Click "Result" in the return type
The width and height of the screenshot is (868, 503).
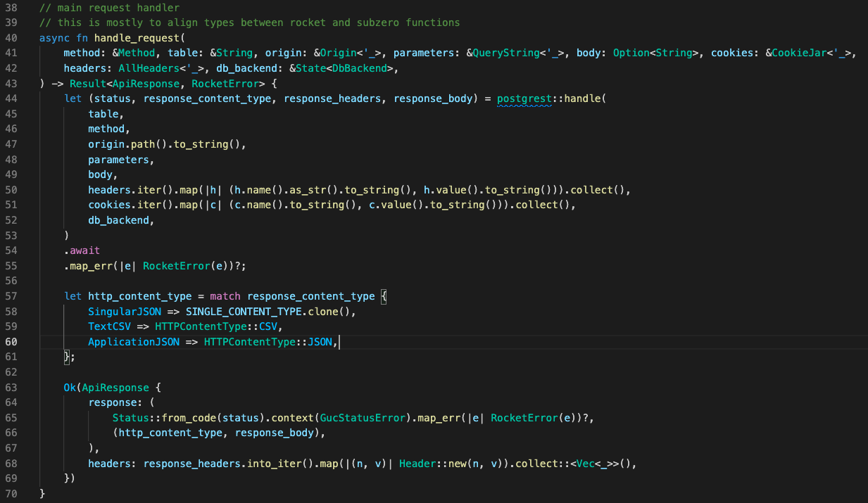[88, 84]
